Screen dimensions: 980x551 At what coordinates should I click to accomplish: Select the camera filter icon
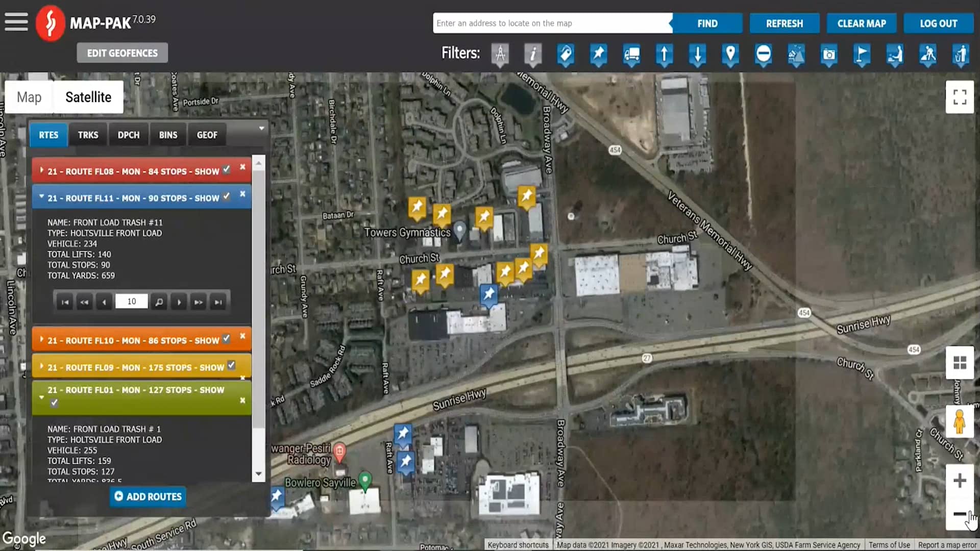[828, 56]
